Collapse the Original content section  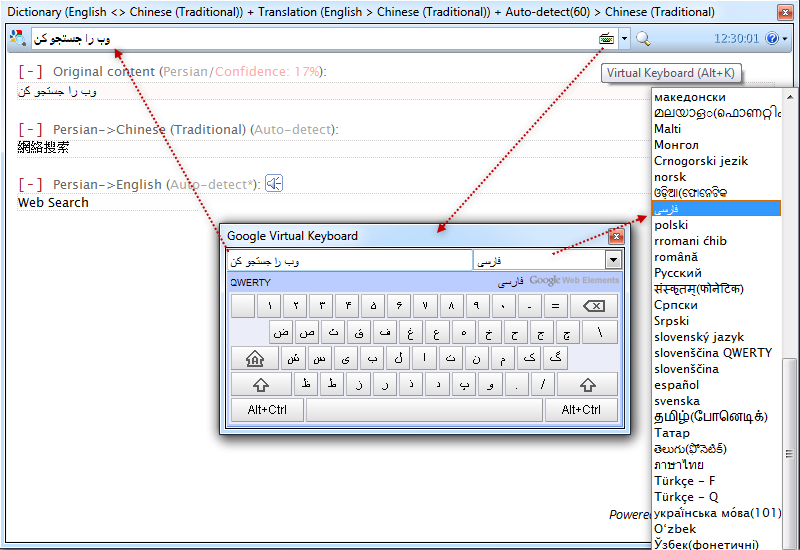tap(30, 72)
